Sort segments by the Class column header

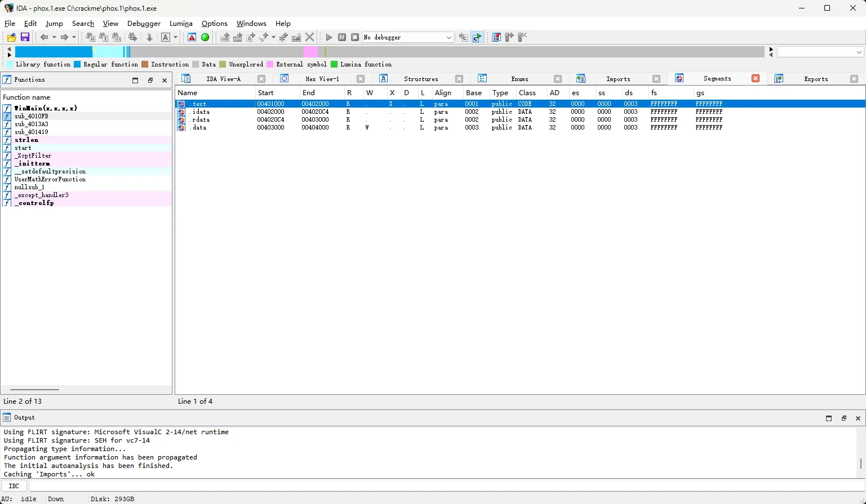[x=531, y=93]
